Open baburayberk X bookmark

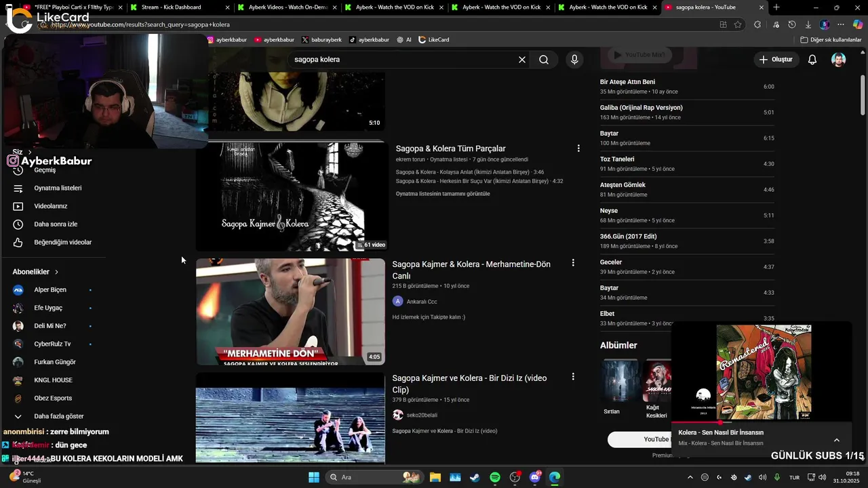(x=321, y=40)
